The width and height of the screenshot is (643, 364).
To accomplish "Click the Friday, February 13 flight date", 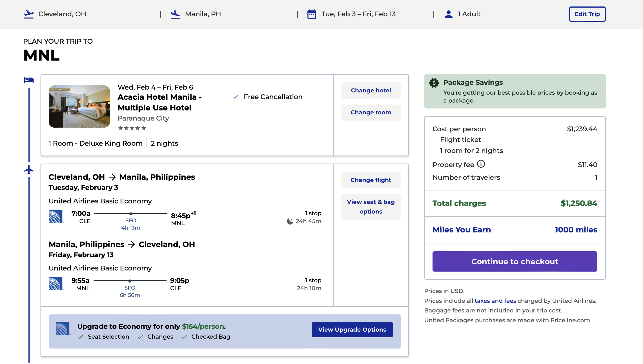I will click(81, 255).
